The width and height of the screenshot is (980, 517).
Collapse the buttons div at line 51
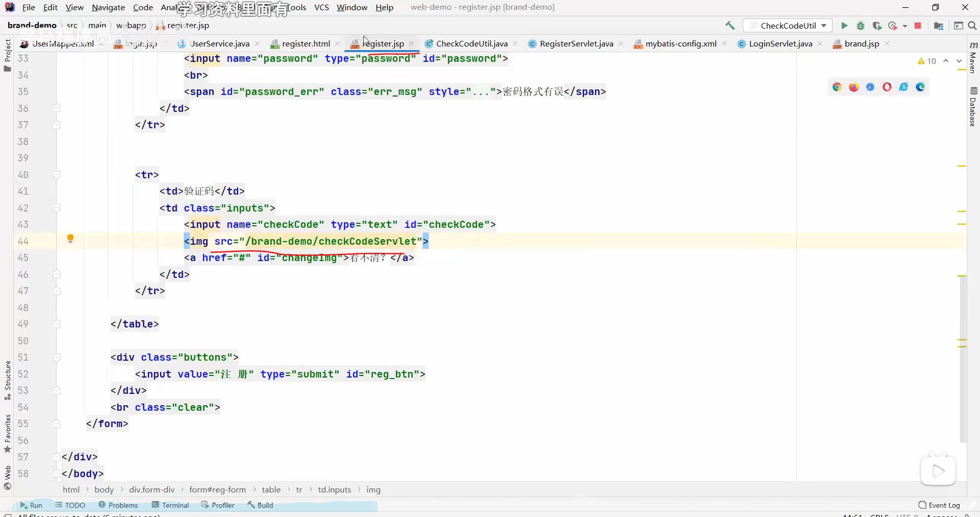tap(57, 357)
